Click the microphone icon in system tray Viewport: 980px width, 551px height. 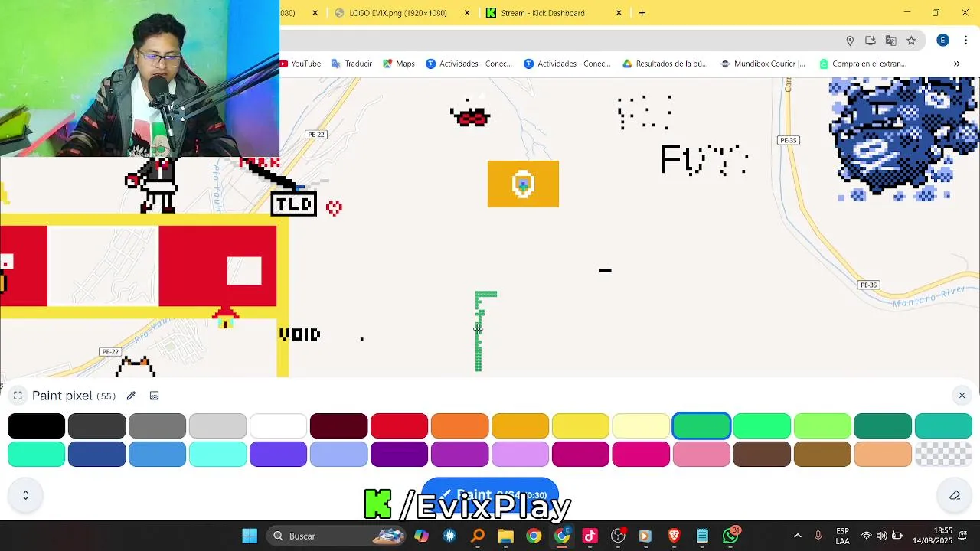click(818, 536)
